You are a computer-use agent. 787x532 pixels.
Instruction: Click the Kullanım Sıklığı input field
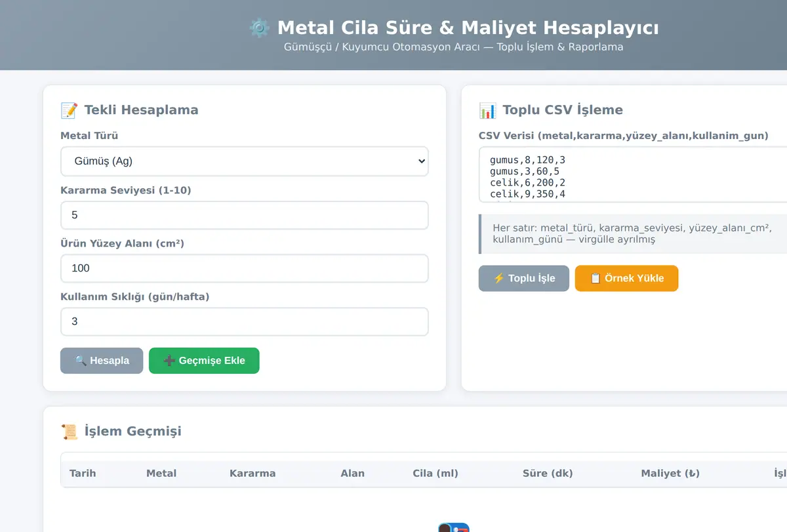244,321
